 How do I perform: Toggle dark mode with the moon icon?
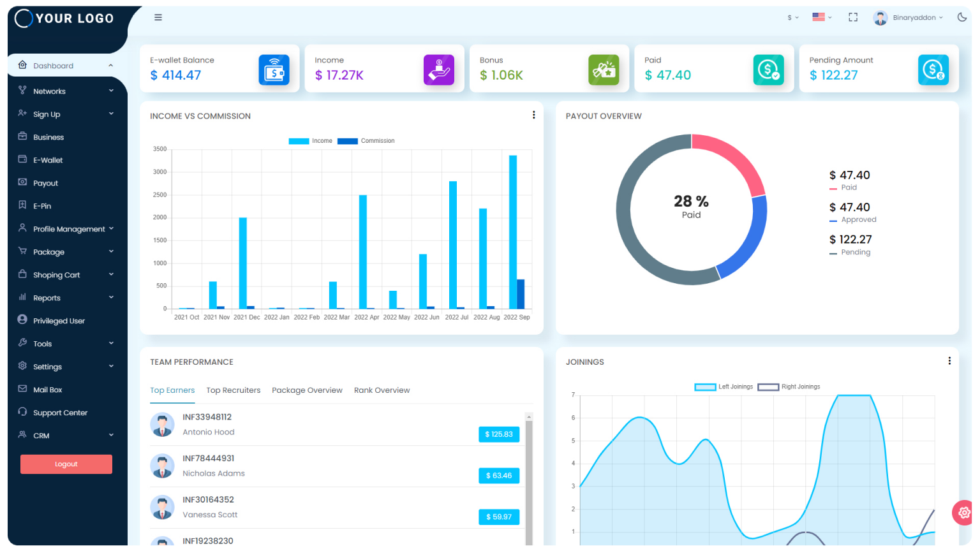[963, 17]
